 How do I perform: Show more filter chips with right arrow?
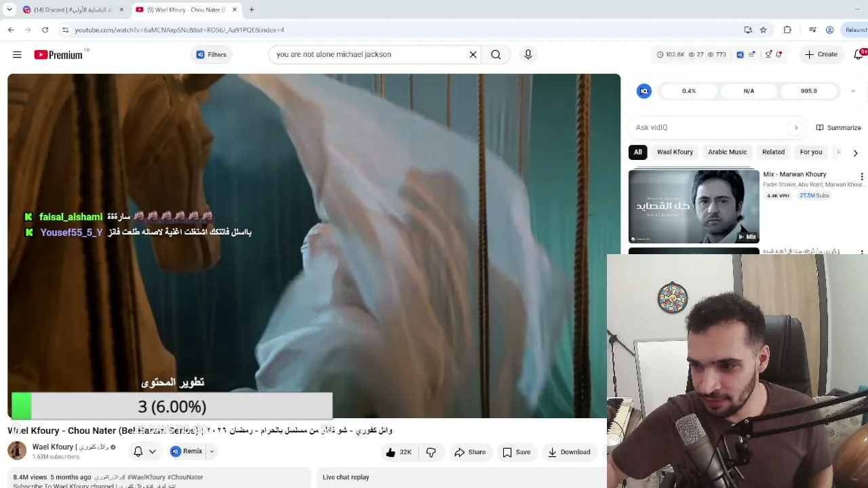point(855,152)
